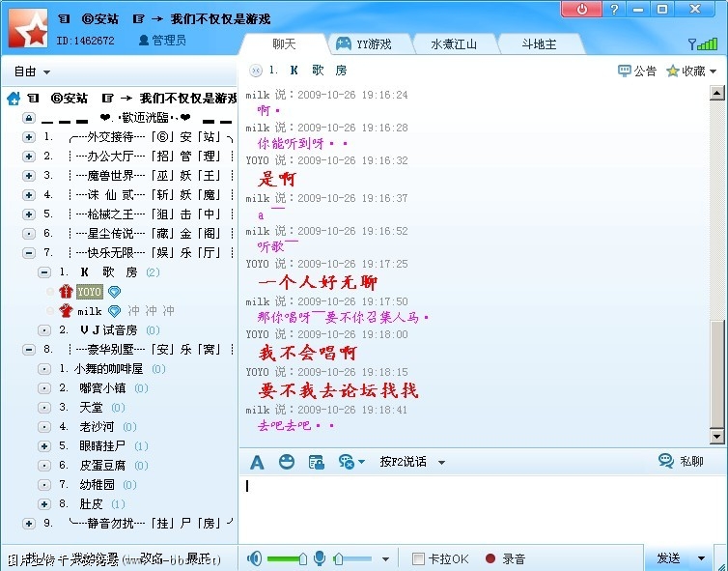
Task: Click the screenshot capture icon in chat toolbar
Action: (x=316, y=462)
